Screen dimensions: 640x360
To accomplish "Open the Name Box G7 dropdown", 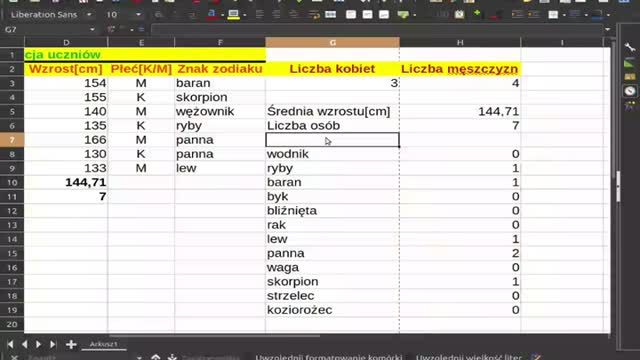I will [x=92, y=29].
